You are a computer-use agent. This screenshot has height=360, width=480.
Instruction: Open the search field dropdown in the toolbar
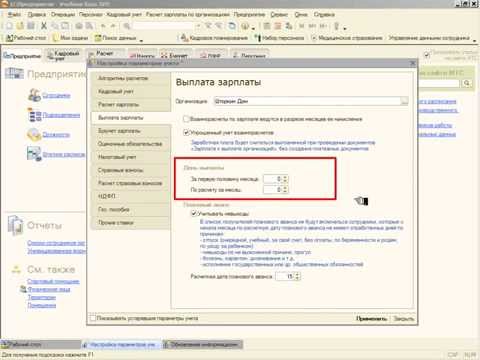198,26
